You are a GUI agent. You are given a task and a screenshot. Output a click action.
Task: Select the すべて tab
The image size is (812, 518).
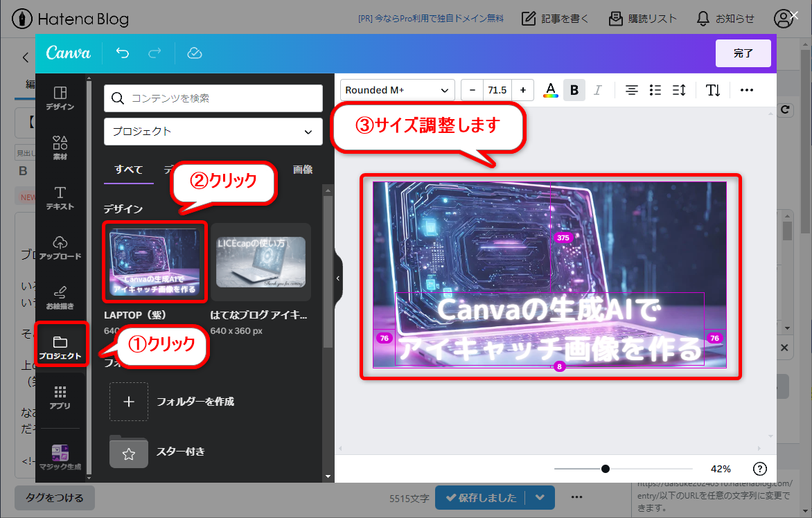click(x=128, y=169)
